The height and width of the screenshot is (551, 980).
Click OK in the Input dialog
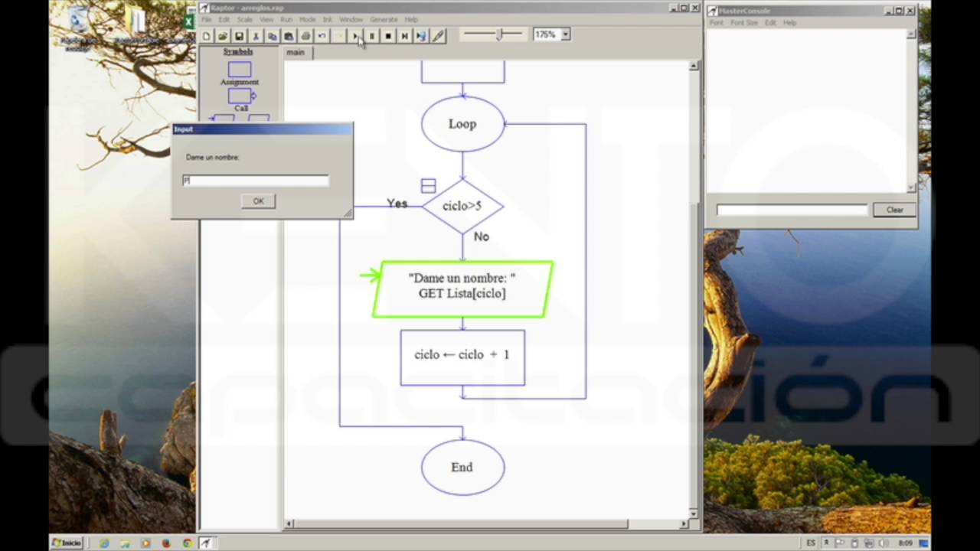point(258,201)
